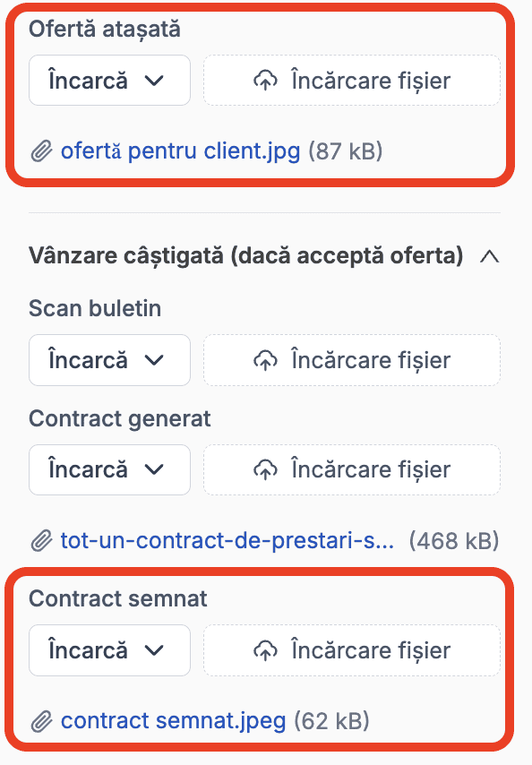The height and width of the screenshot is (765, 532).
Task: Click paperclip icon beside tot-un-contract-de-prestari file
Action: pos(42,541)
